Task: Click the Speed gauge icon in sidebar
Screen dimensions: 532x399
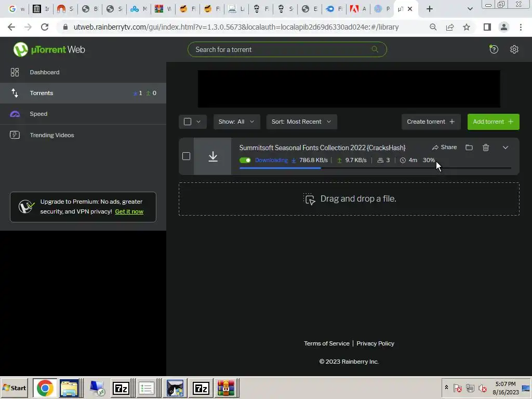Action: pos(15,114)
